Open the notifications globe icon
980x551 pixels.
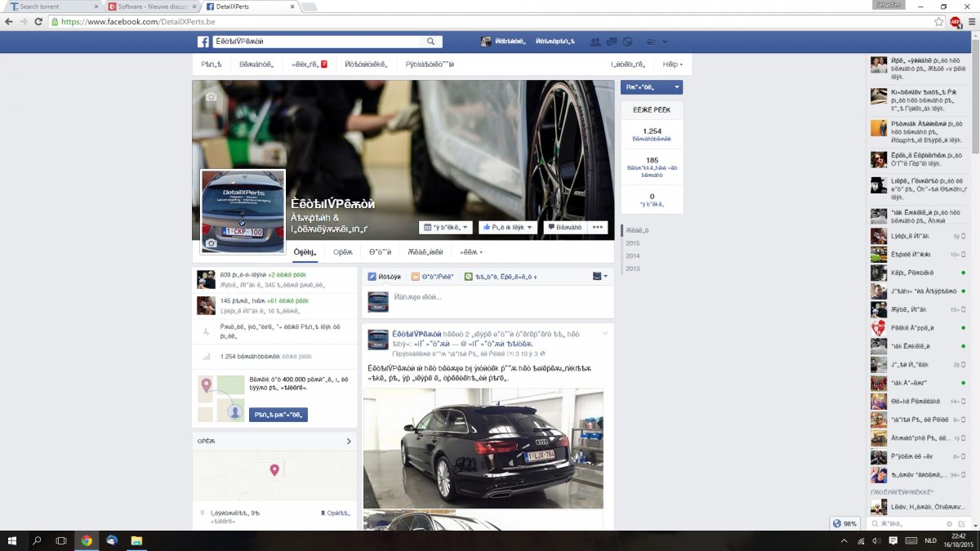point(627,42)
